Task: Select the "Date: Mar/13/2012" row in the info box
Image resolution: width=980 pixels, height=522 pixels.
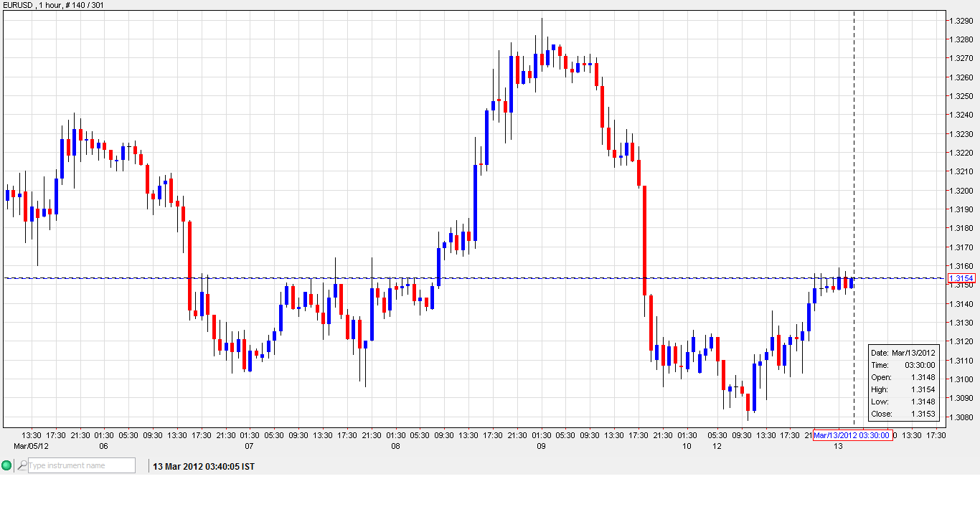Action: [x=903, y=353]
